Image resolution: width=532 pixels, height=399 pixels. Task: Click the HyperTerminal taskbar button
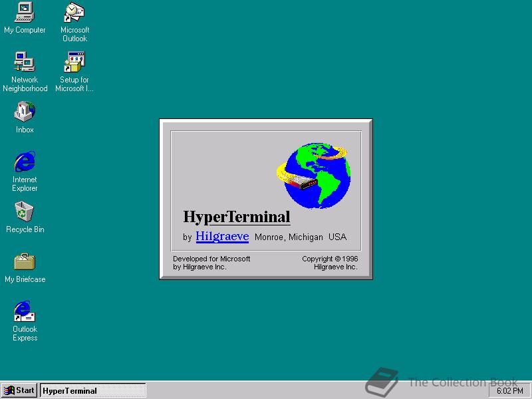coord(93,390)
